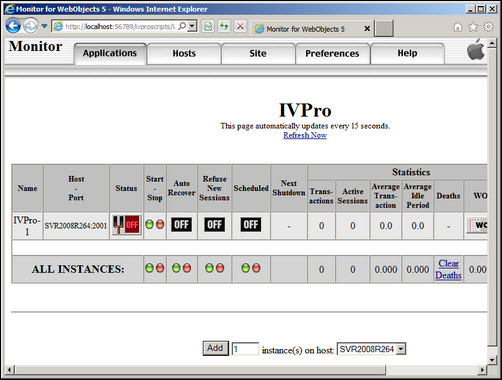This screenshot has height=380, width=502.
Task: Disable Scheduled for all instances
Action: pos(256,268)
